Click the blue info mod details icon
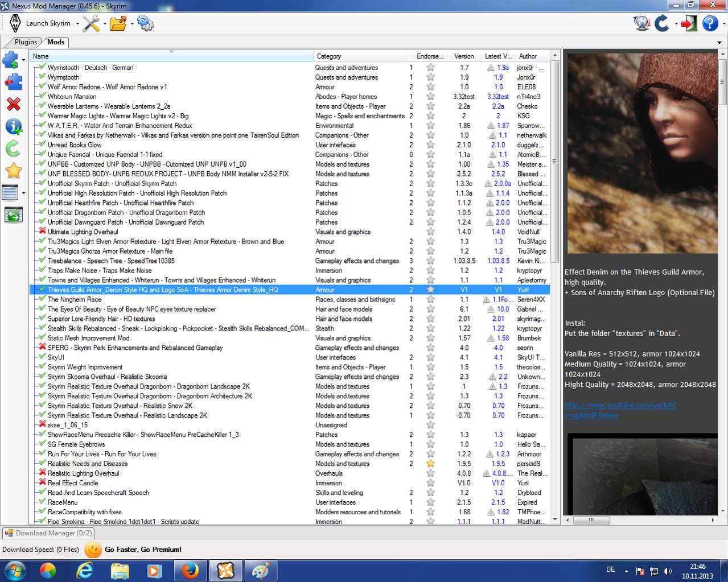The image size is (728, 582). [13, 126]
